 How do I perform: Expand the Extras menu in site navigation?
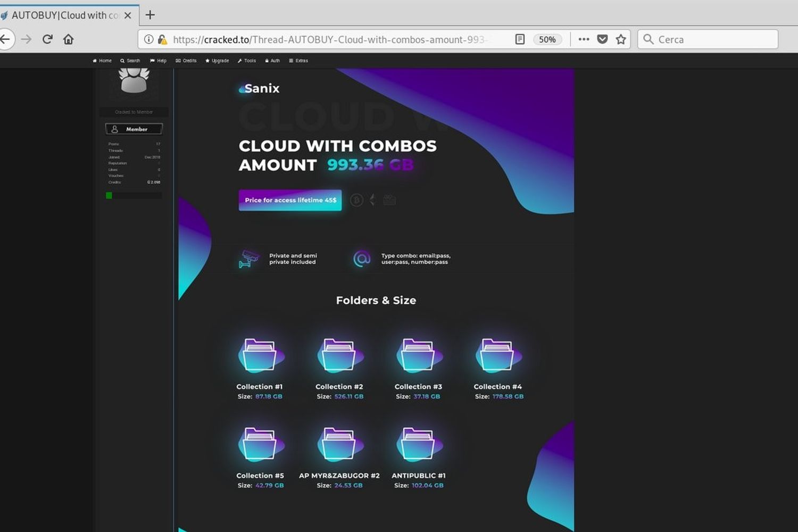[298, 61]
